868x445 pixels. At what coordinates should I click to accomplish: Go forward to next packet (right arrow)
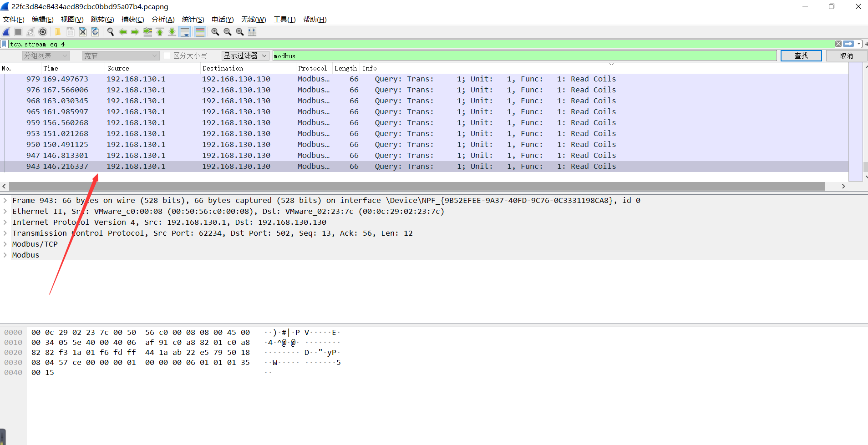click(135, 32)
